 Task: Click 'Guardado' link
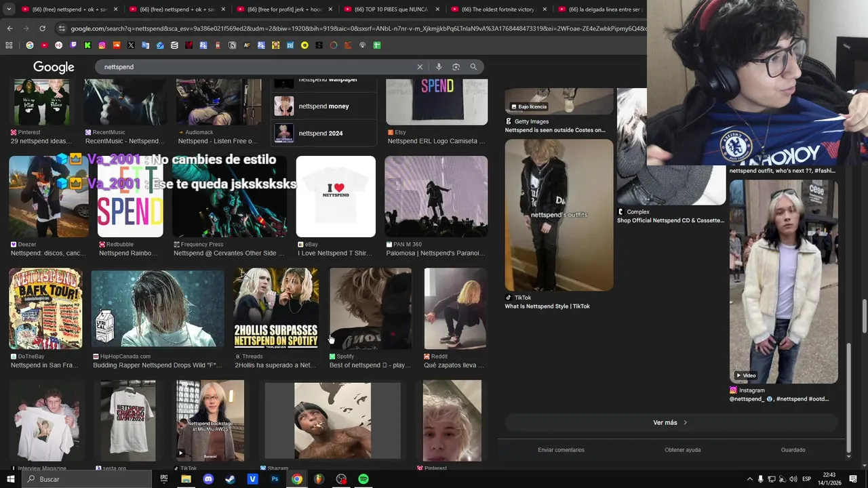[793, 450]
